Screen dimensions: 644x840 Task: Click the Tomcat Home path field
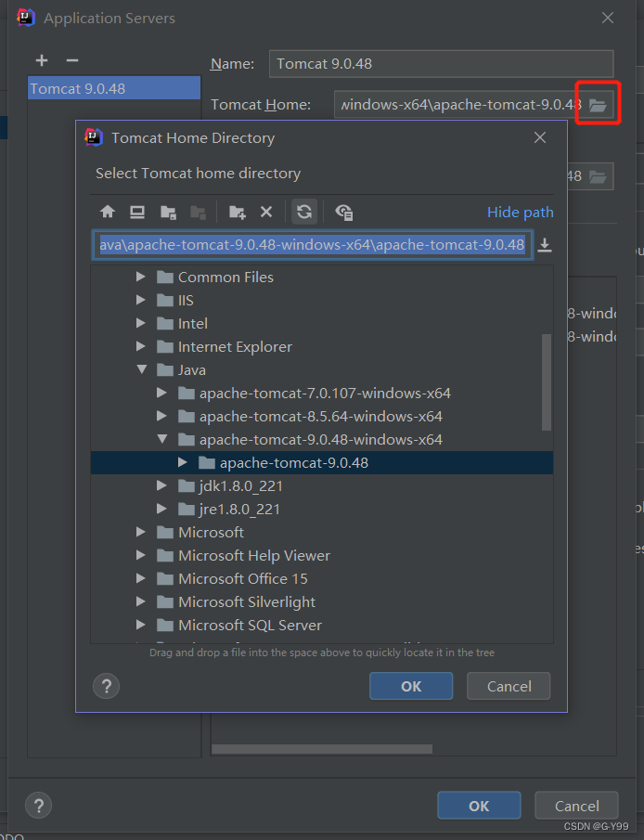tap(459, 105)
